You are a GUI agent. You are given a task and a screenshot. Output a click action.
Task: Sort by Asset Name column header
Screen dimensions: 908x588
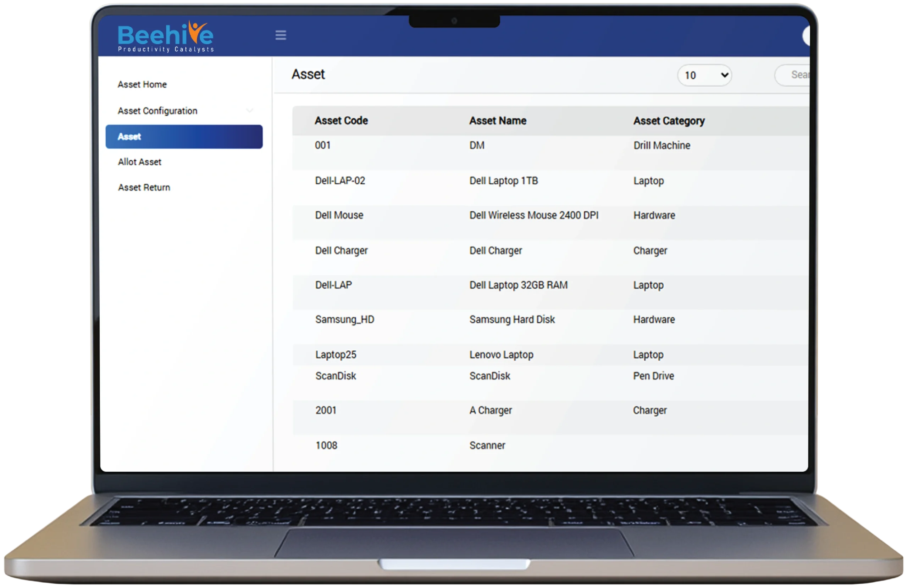coord(498,121)
